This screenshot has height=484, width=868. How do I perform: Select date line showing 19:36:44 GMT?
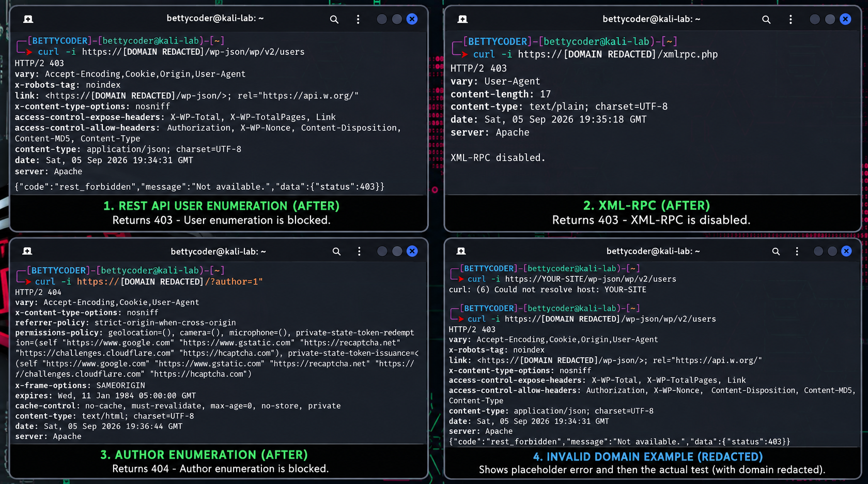pyautogui.click(x=99, y=426)
